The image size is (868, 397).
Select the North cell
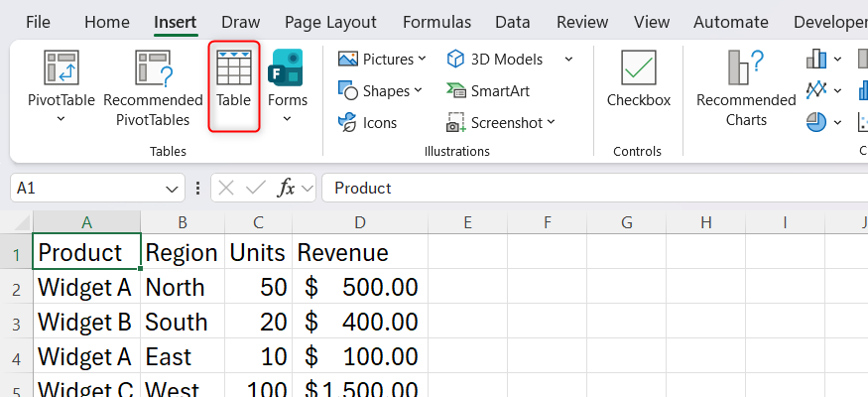183,287
